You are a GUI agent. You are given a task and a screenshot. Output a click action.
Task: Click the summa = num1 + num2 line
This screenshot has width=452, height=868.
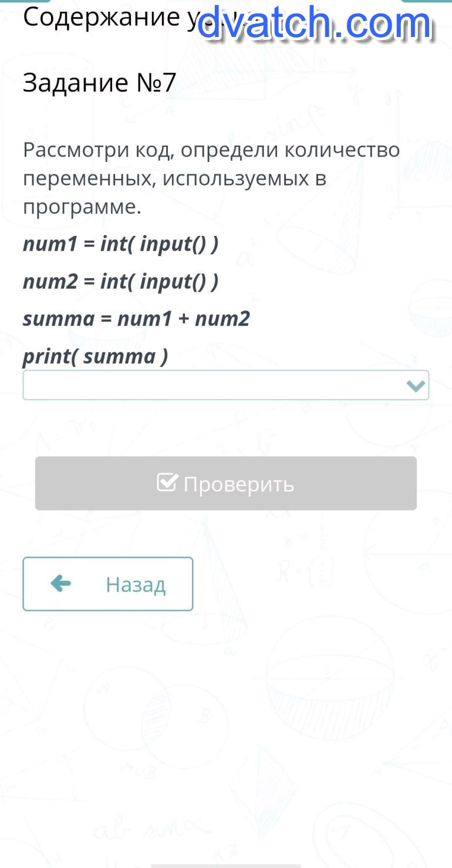(136, 319)
